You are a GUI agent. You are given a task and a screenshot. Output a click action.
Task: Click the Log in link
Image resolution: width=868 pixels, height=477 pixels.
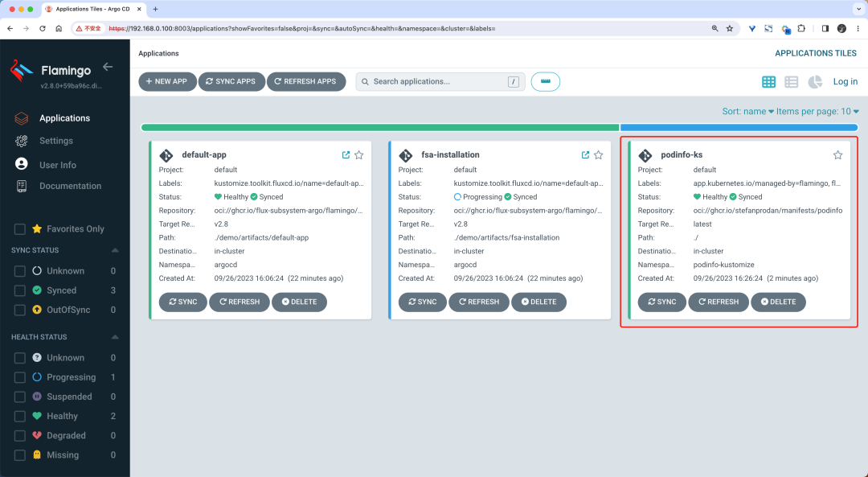(845, 81)
